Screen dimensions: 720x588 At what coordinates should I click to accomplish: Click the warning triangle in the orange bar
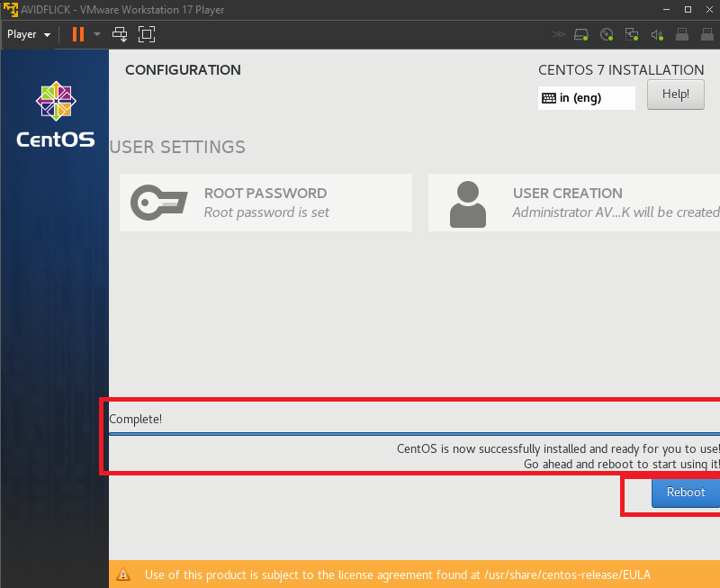pos(124,574)
